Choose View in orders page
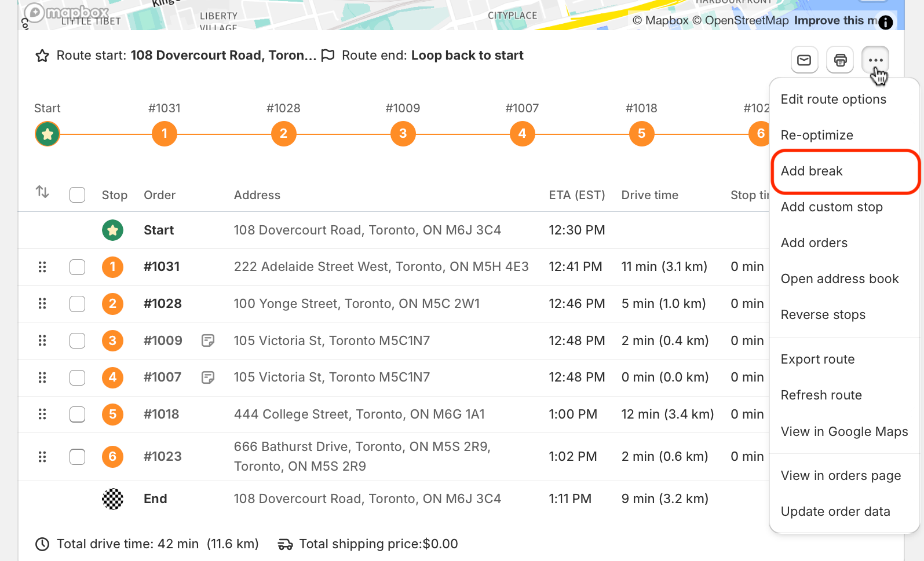 tap(845, 476)
